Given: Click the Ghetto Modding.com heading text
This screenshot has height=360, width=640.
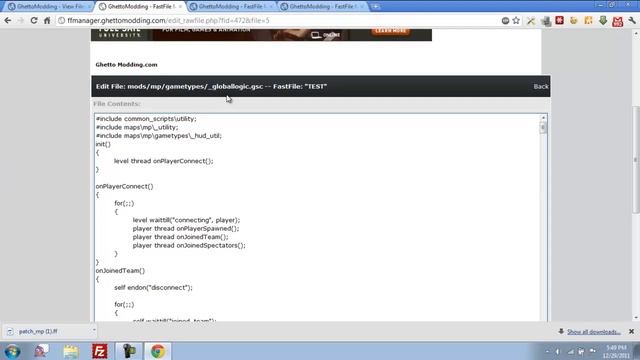Looking at the screenshot, I should click(126, 64).
